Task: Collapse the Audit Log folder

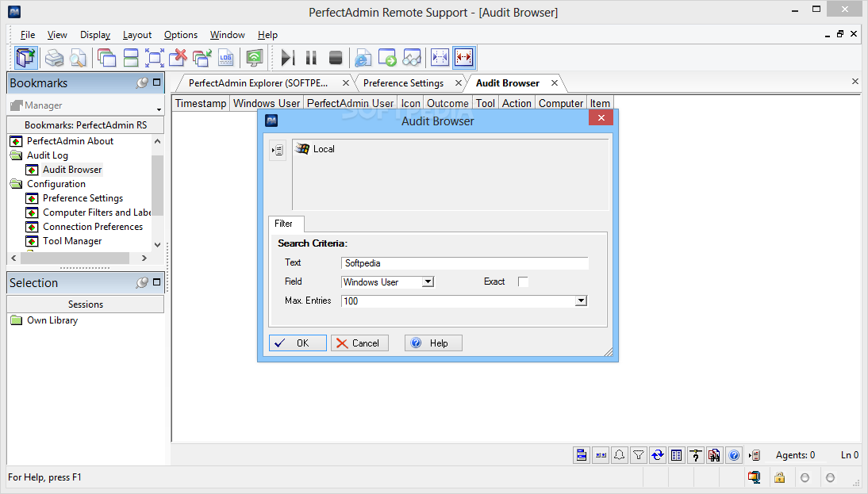Action: pos(16,155)
